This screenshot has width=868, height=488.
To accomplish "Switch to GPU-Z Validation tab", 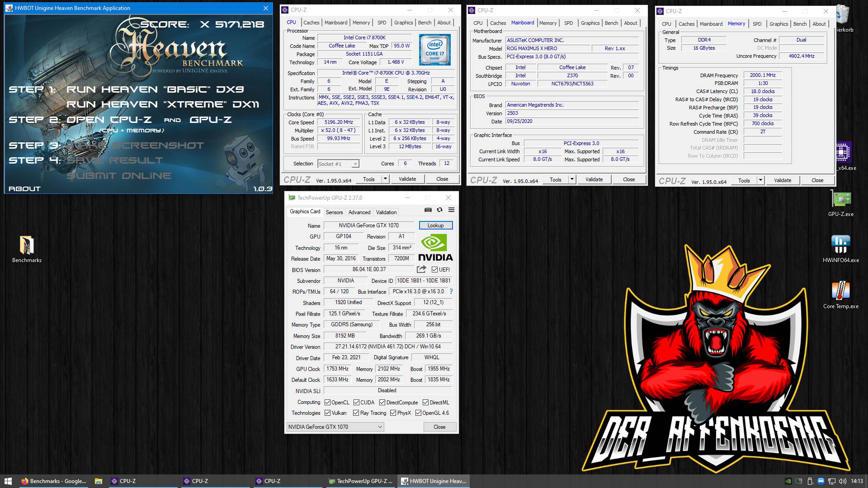I will [386, 212].
